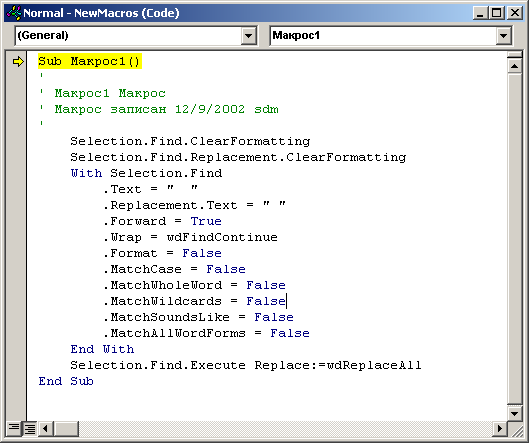
Task: Click line 'Selection.Find.ClearFormatting'
Action: 190,141
